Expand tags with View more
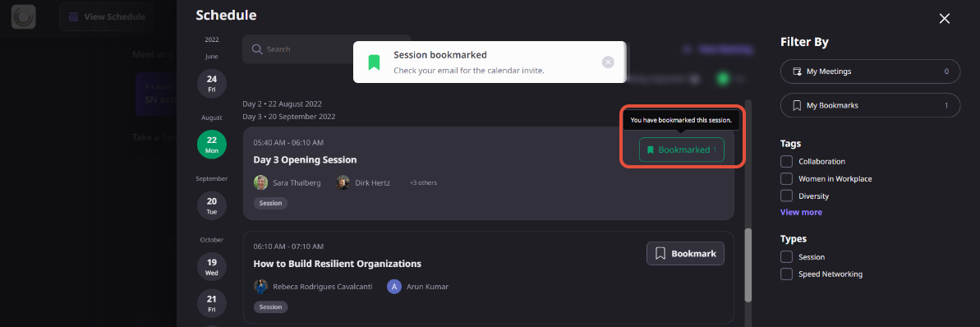Viewport: 980px width, 327px height. (801, 212)
